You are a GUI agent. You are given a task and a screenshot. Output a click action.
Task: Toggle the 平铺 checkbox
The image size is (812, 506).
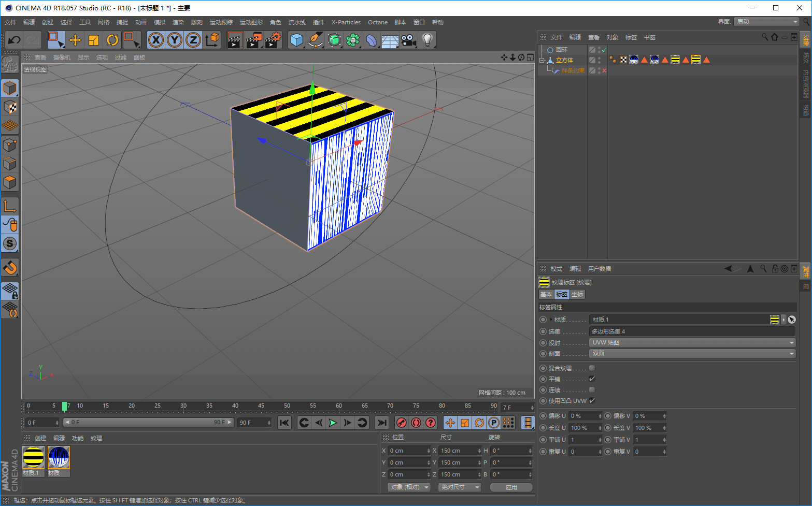click(592, 379)
